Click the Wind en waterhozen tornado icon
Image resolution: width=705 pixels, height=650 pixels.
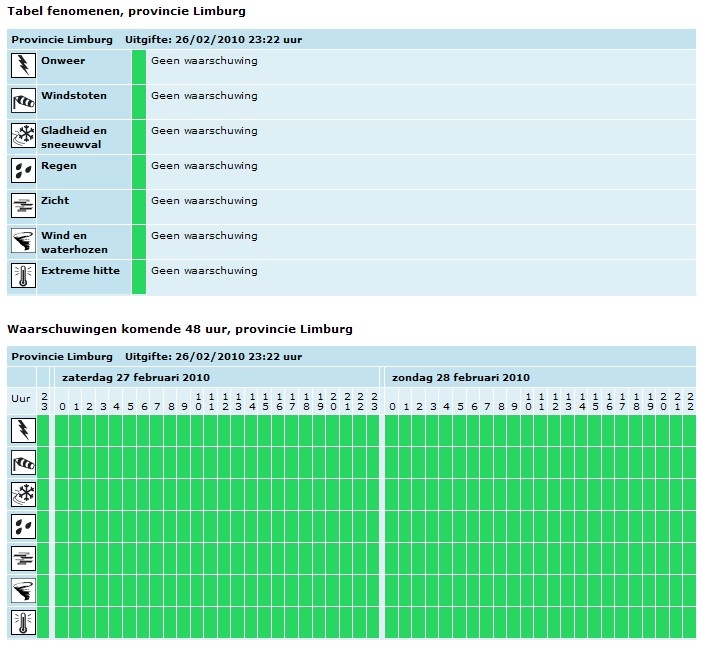click(23, 241)
